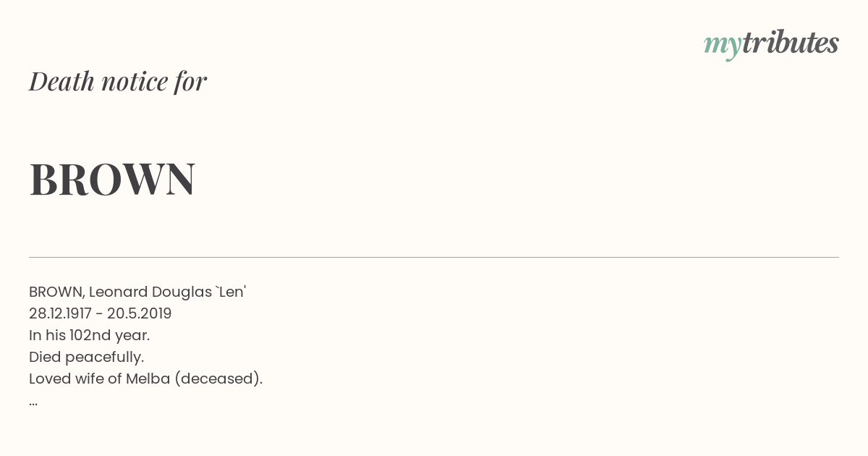Click the word "(deceased)"
868x456 pixels.
tap(218, 379)
